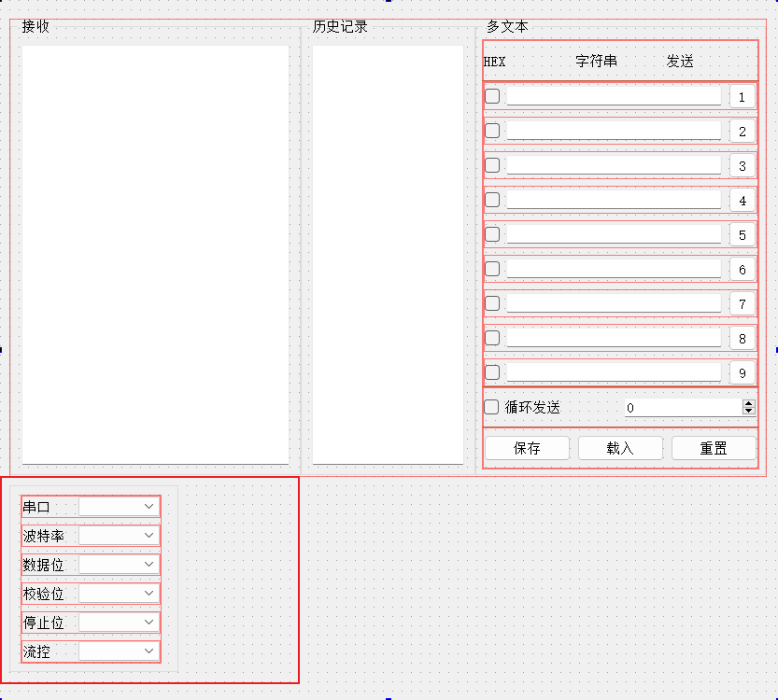Click the 校验位 label

(x=44, y=594)
